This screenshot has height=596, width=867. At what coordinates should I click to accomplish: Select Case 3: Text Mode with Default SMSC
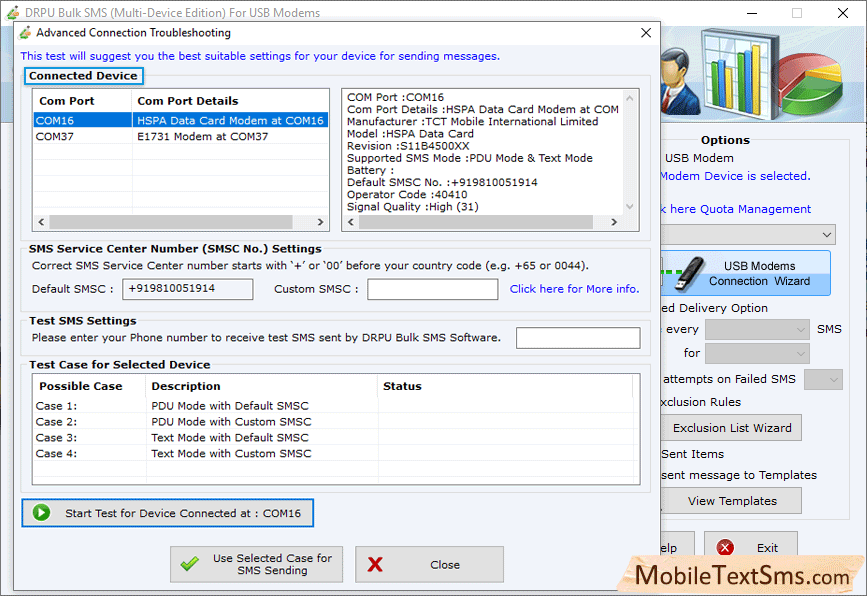[336, 438]
